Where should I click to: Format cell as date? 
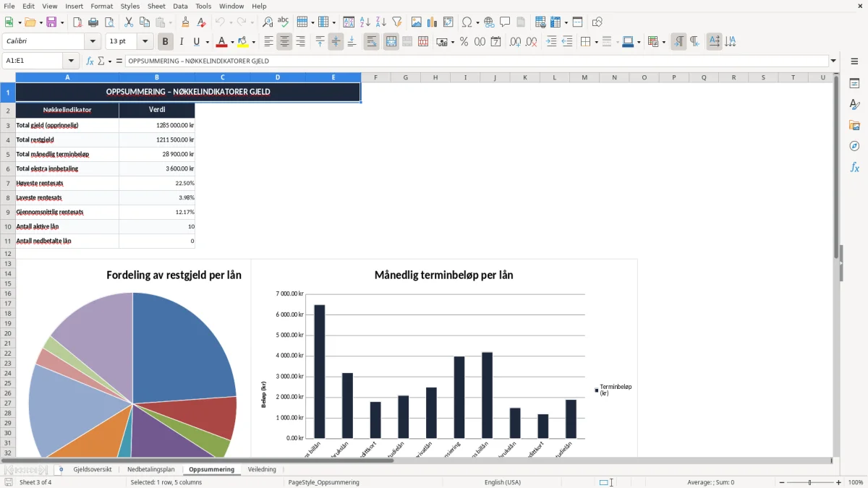coord(496,42)
